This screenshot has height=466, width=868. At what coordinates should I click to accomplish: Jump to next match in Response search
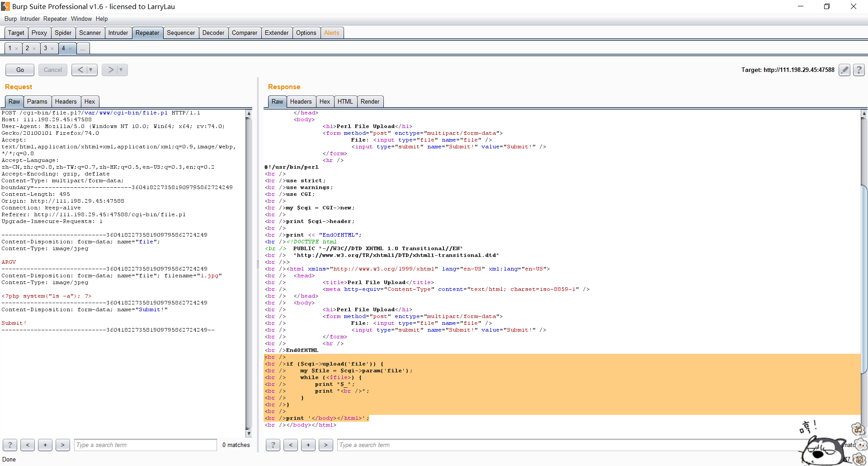[326, 445]
